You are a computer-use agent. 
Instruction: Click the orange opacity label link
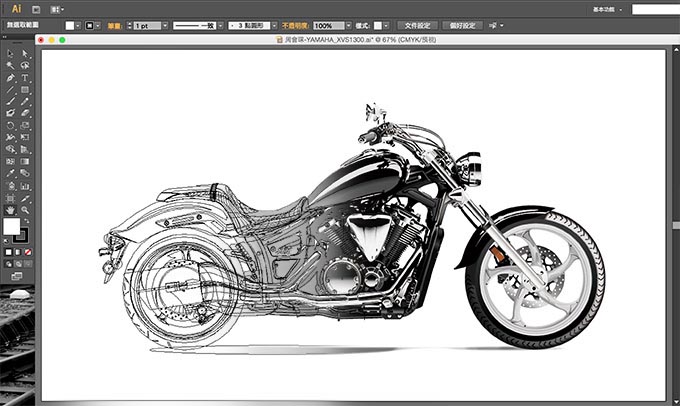pos(295,26)
